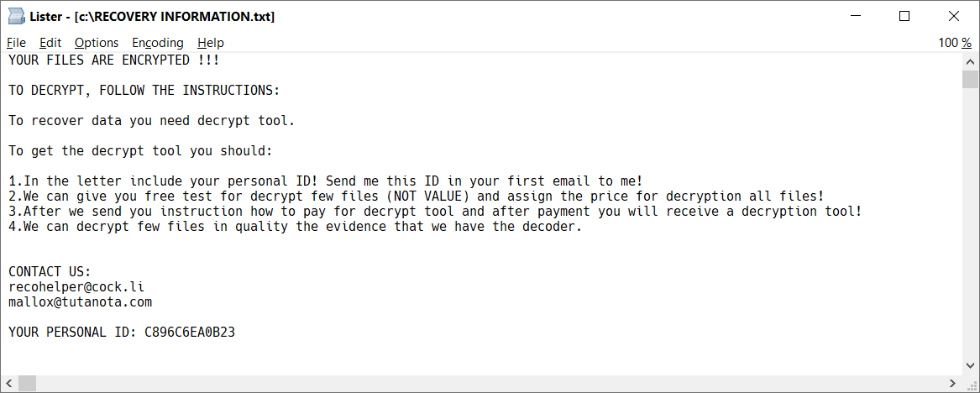Screen dimensions: 980x393
Task: Close the Lister window
Action: point(953,16)
